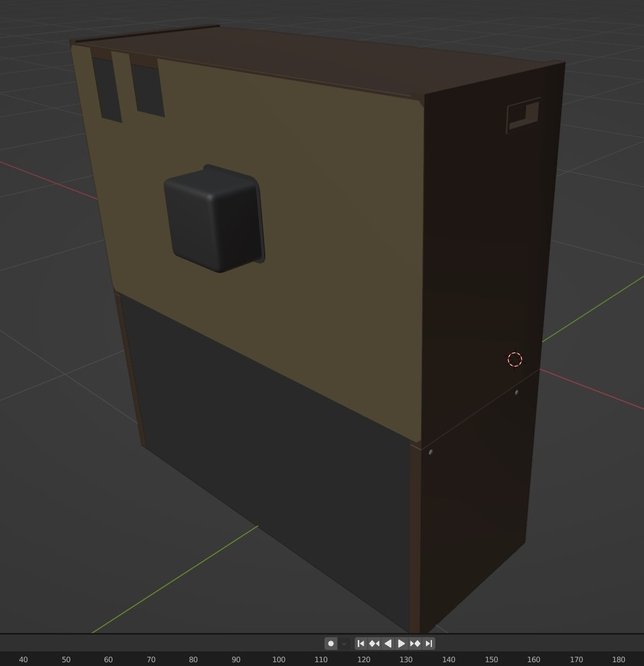Jump to the next keyframe
Screen dimensions: 644x666
tap(415, 643)
